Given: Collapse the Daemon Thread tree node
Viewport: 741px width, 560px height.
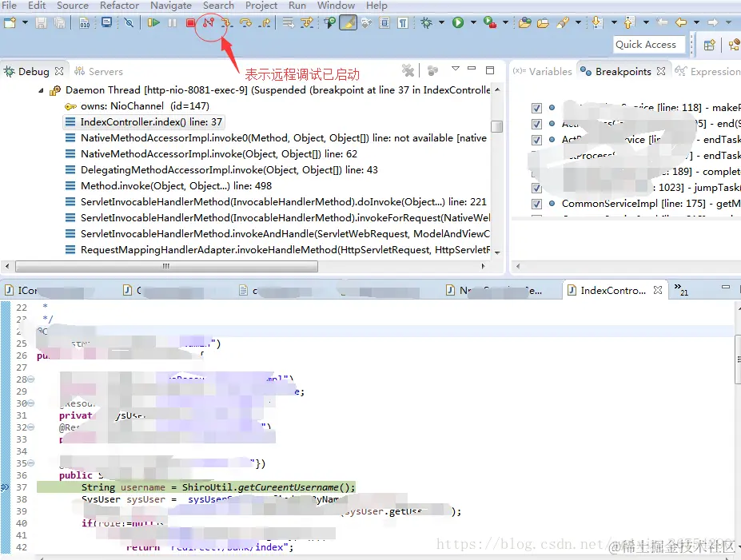Looking at the screenshot, I should [41, 90].
